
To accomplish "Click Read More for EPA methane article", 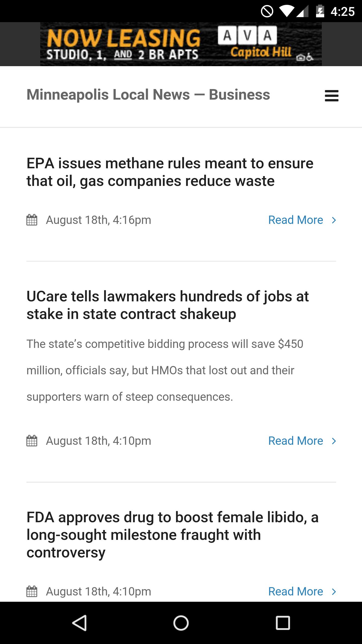I will 296,220.
